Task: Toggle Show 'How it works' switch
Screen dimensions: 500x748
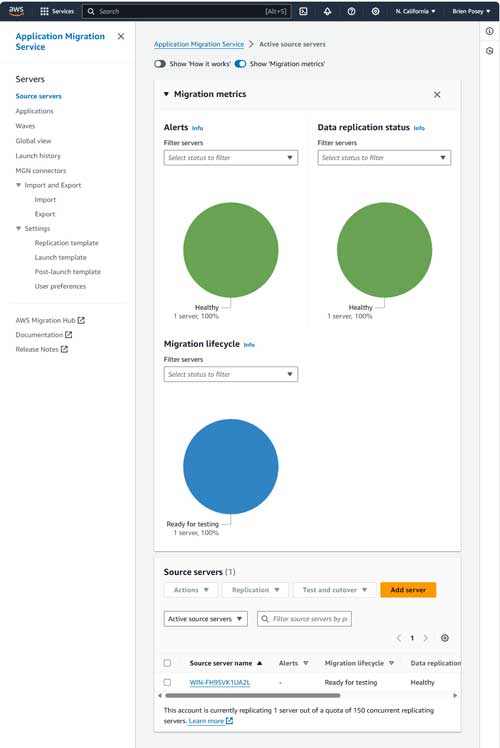Action: coord(160,63)
